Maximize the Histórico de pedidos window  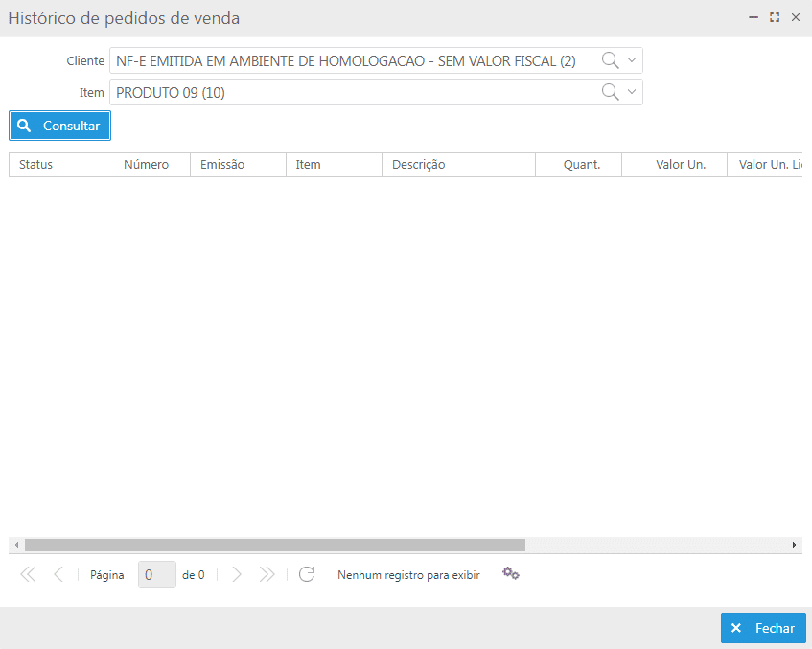[775, 17]
